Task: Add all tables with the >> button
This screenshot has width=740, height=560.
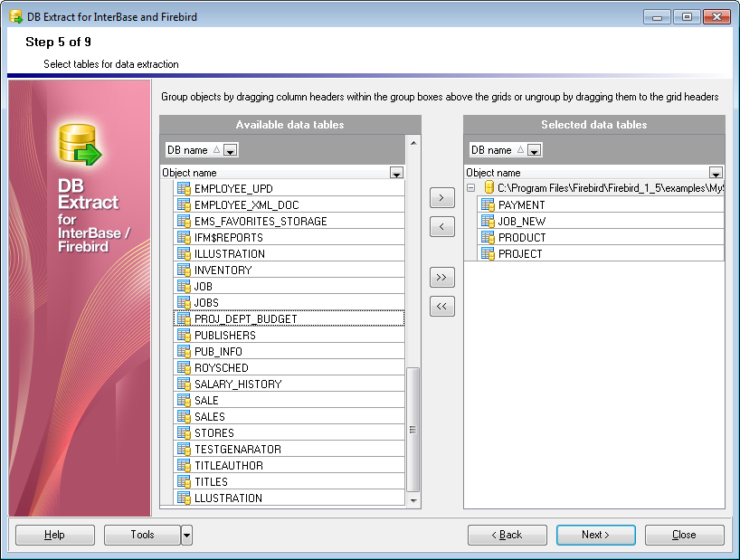Action: 441,278
